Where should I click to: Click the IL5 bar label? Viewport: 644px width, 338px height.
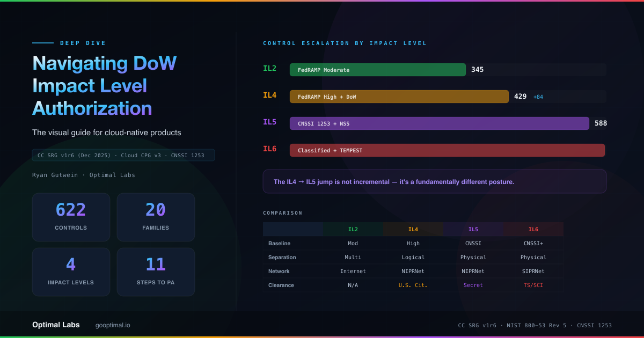(269, 122)
